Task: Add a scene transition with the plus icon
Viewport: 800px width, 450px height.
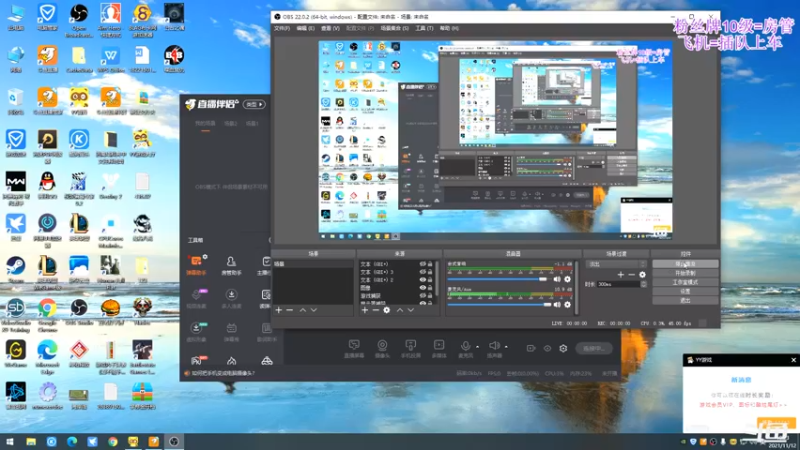Action: click(x=620, y=274)
